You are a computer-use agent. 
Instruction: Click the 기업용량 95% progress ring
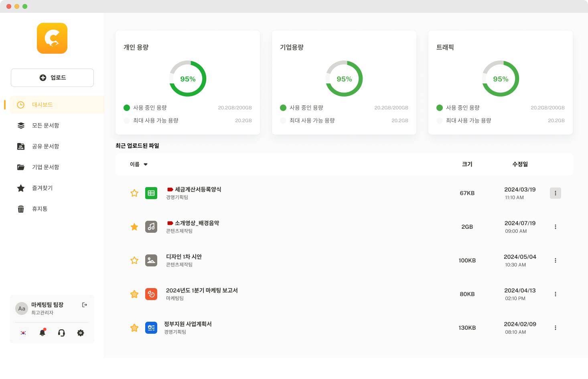344,79
